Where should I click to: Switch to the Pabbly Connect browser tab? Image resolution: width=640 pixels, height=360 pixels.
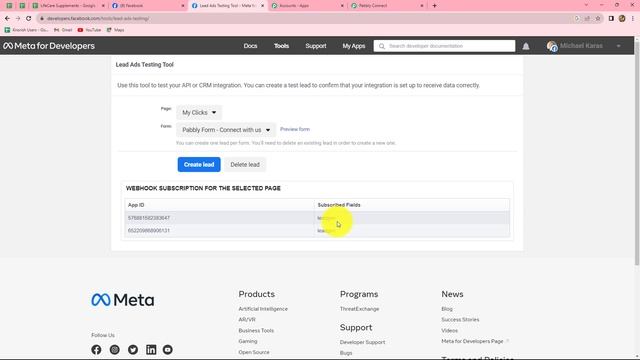pos(387,6)
